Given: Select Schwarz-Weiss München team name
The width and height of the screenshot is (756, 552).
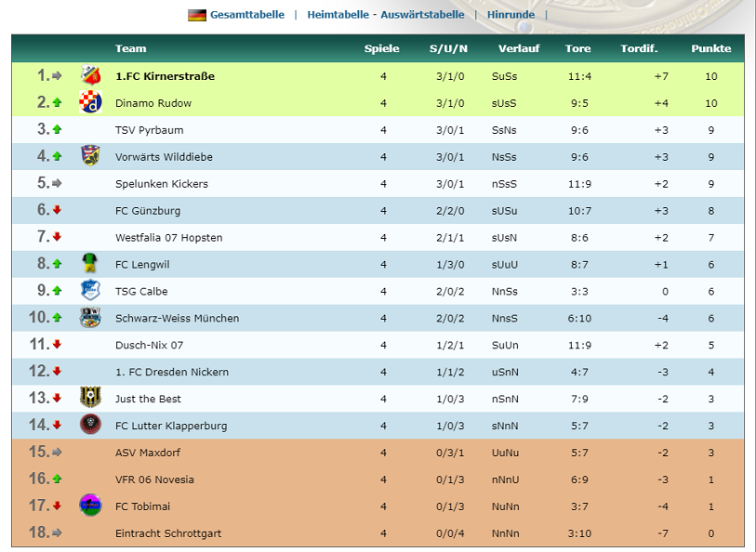Looking at the screenshot, I should click(177, 319).
